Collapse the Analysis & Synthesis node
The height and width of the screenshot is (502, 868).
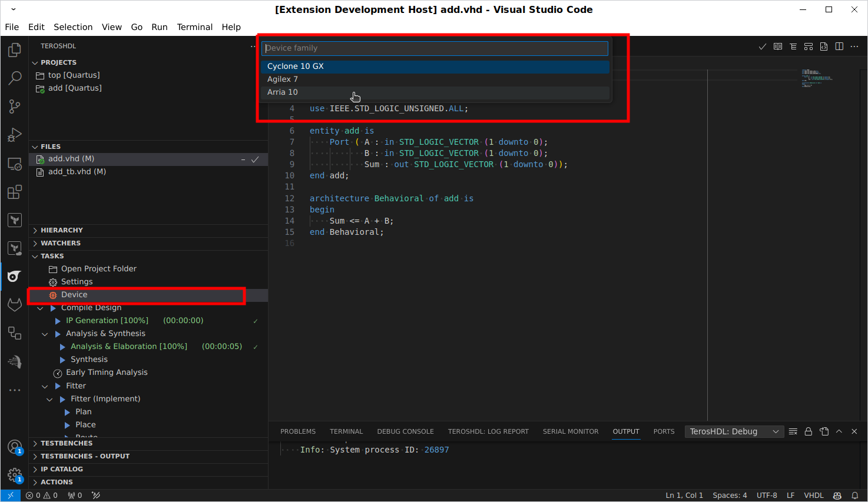[x=45, y=334]
